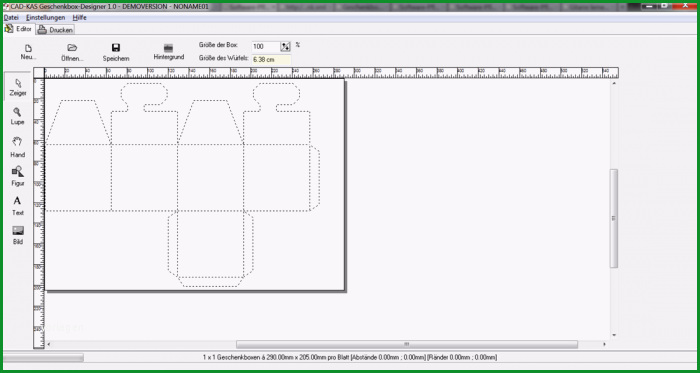Screen dimensions: 700x373
Task: Click the horizontal scrollbar thumb
Action: coord(407,344)
